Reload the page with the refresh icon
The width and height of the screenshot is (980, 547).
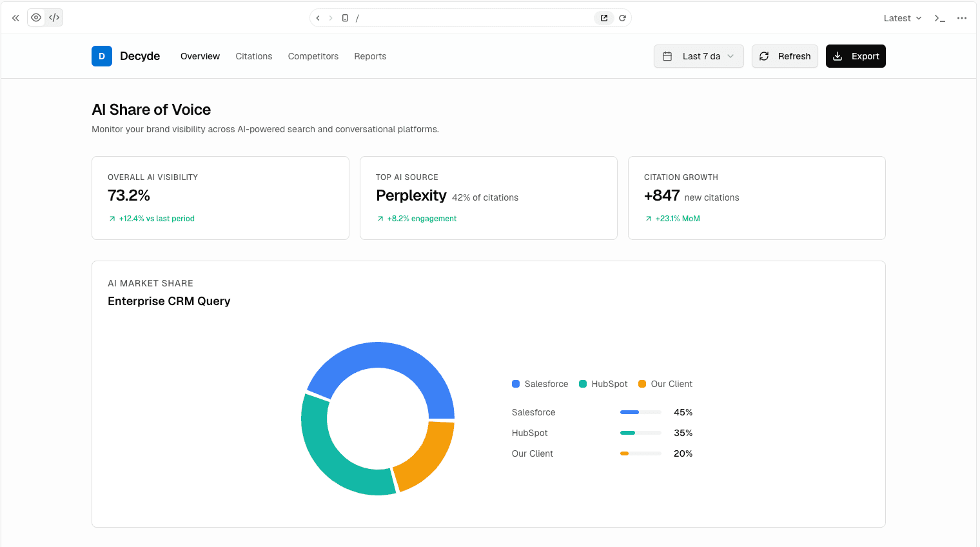622,18
